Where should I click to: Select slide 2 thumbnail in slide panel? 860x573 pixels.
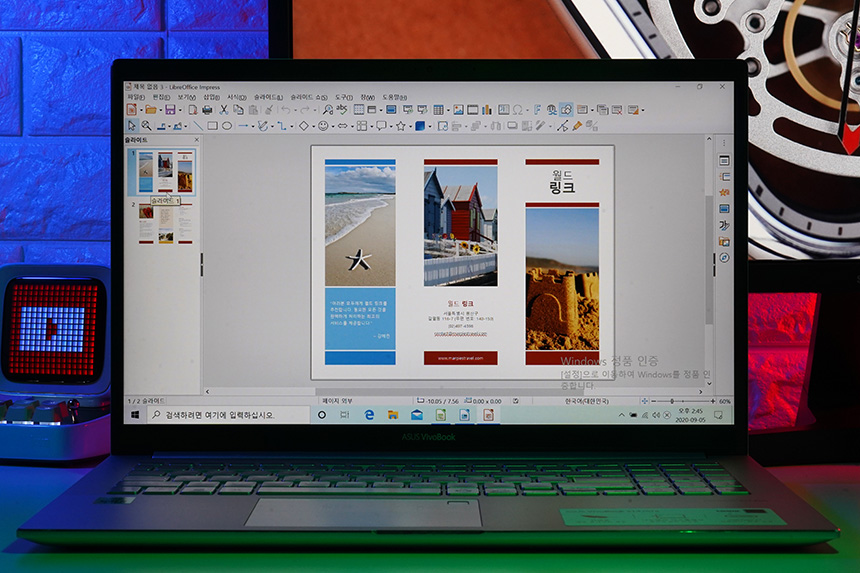pyautogui.click(x=165, y=223)
